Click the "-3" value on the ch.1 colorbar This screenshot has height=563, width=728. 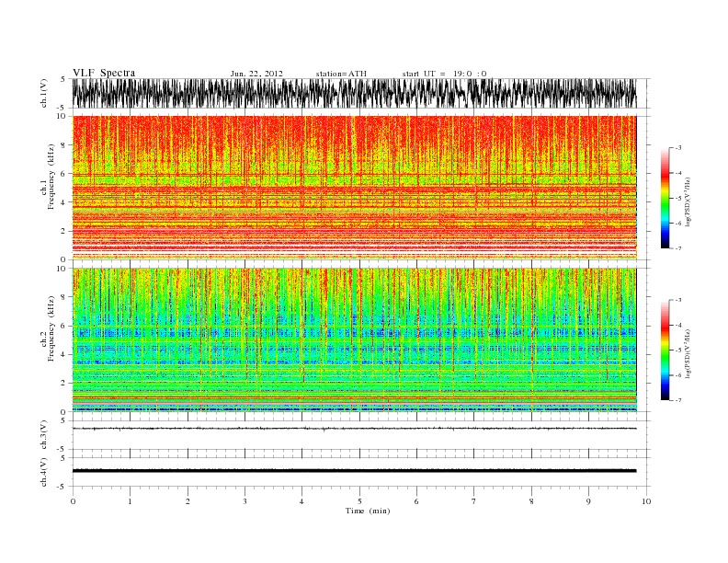tap(677, 148)
